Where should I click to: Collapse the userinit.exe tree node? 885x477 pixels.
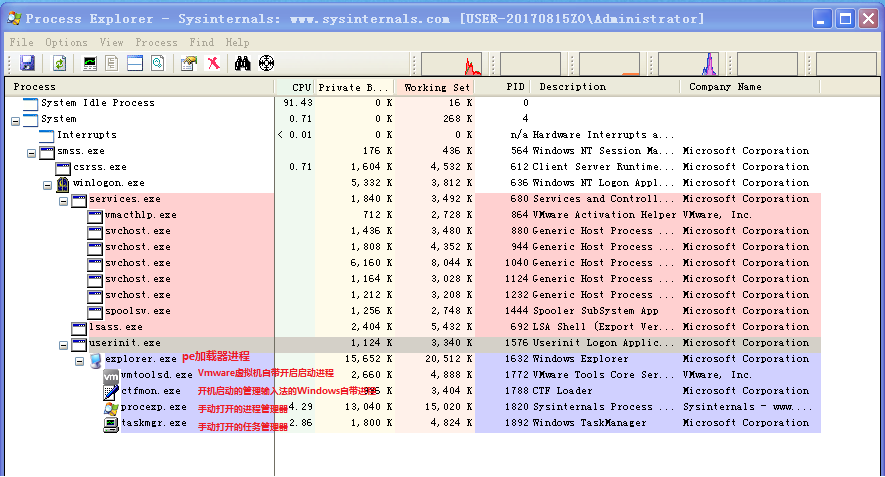coord(64,345)
